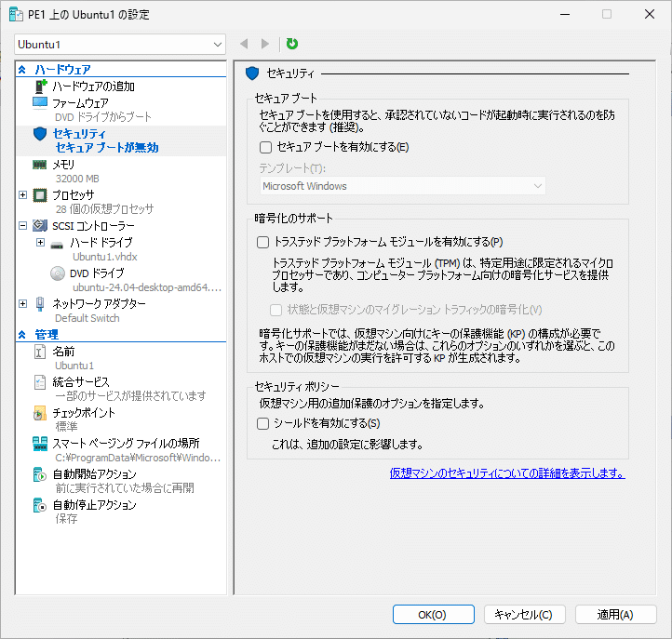Image resolution: width=672 pixels, height=639 pixels.
Task: Click the キャンセル(C) button
Action: pyautogui.click(x=525, y=615)
